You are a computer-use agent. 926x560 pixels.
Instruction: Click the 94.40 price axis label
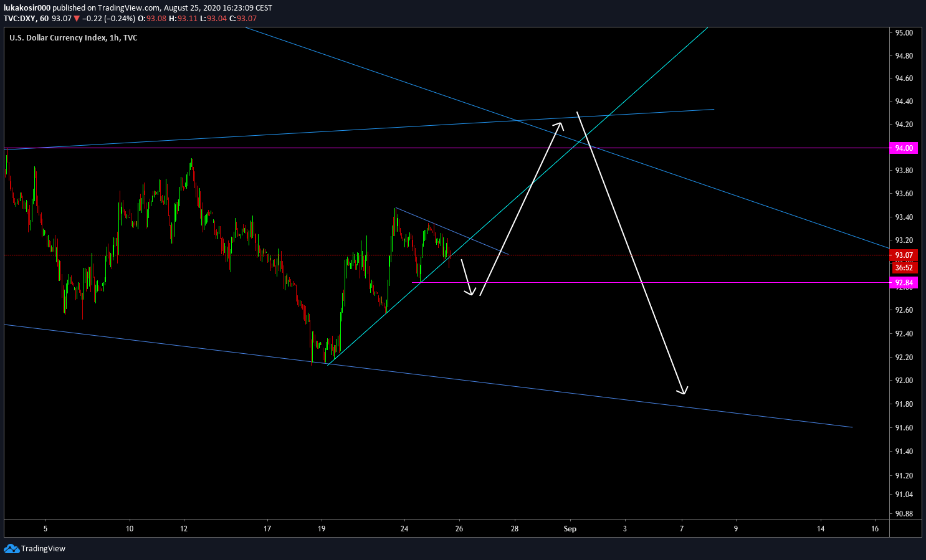[904, 102]
